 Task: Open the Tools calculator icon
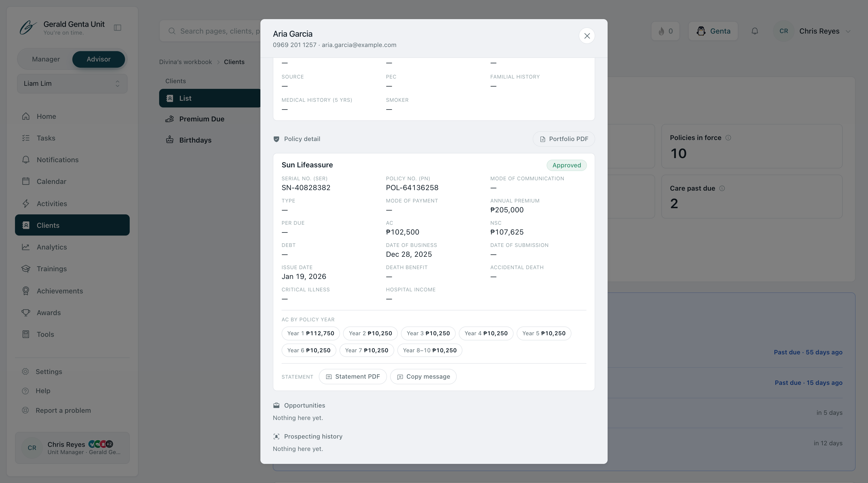[x=26, y=334]
